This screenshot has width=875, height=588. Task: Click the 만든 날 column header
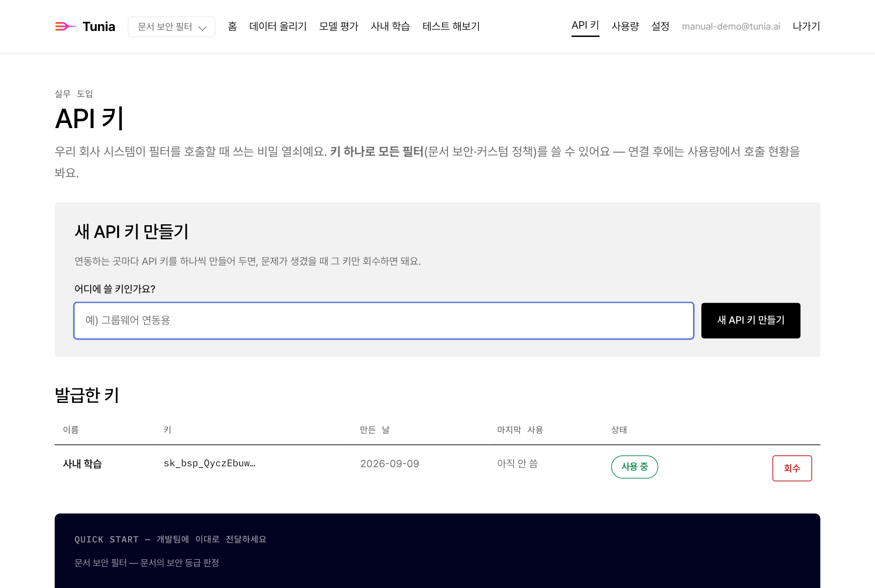375,430
